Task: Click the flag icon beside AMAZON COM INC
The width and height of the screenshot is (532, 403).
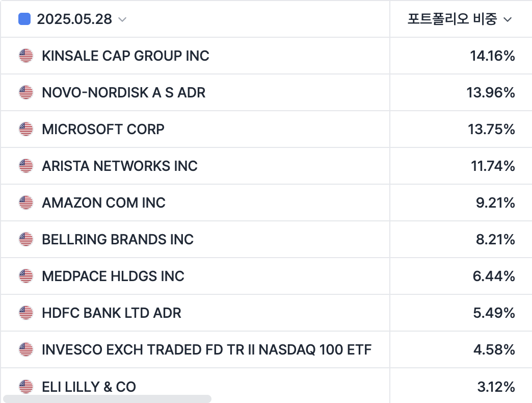Action: pyautogui.click(x=26, y=203)
